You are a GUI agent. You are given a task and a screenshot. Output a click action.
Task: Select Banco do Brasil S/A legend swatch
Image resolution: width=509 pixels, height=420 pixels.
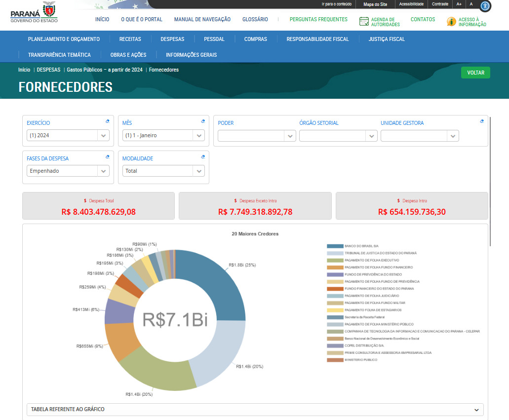(x=335, y=246)
